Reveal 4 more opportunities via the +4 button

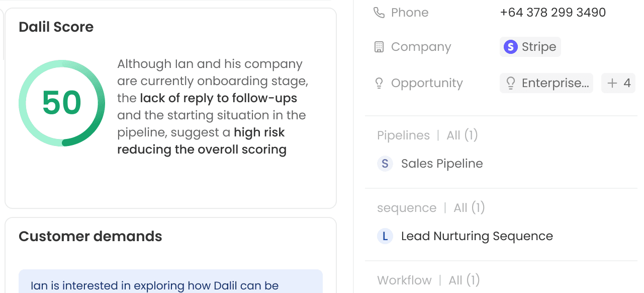pyautogui.click(x=618, y=83)
